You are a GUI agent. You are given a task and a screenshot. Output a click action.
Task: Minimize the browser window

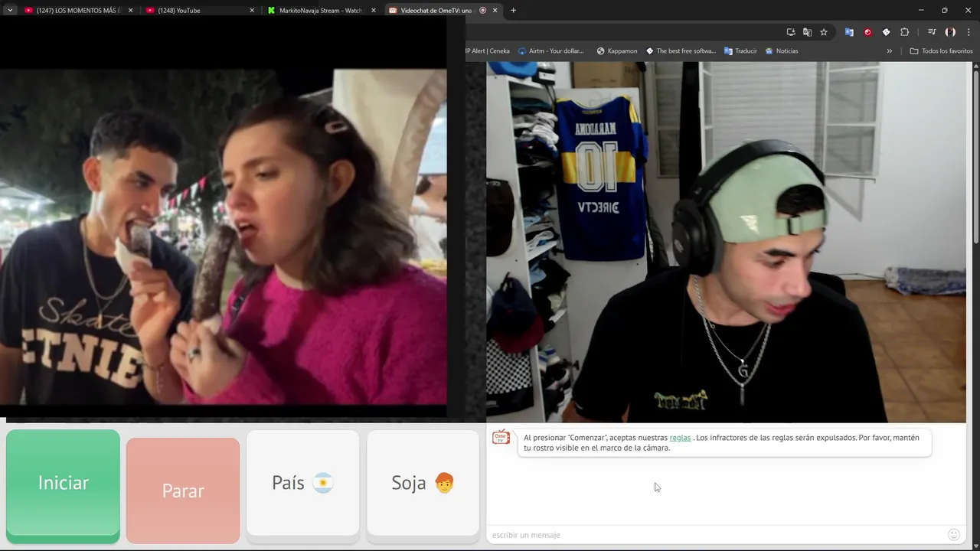[921, 10]
